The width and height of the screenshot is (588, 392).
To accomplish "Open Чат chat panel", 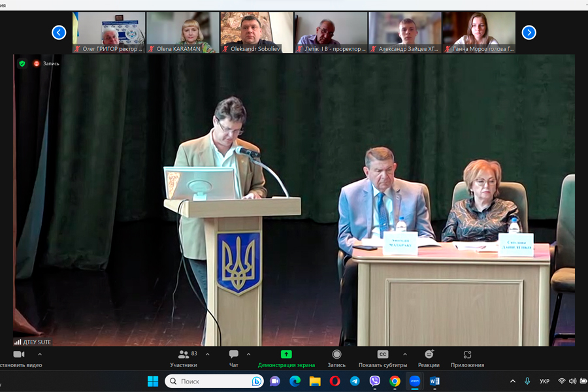I will click(234, 359).
